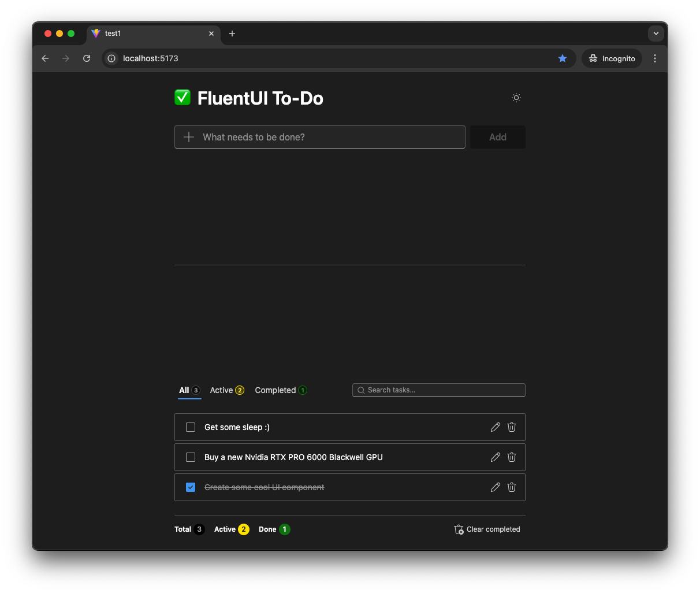The image size is (700, 593).
Task: Click the footer Done count badge
Action: tap(285, 529)
